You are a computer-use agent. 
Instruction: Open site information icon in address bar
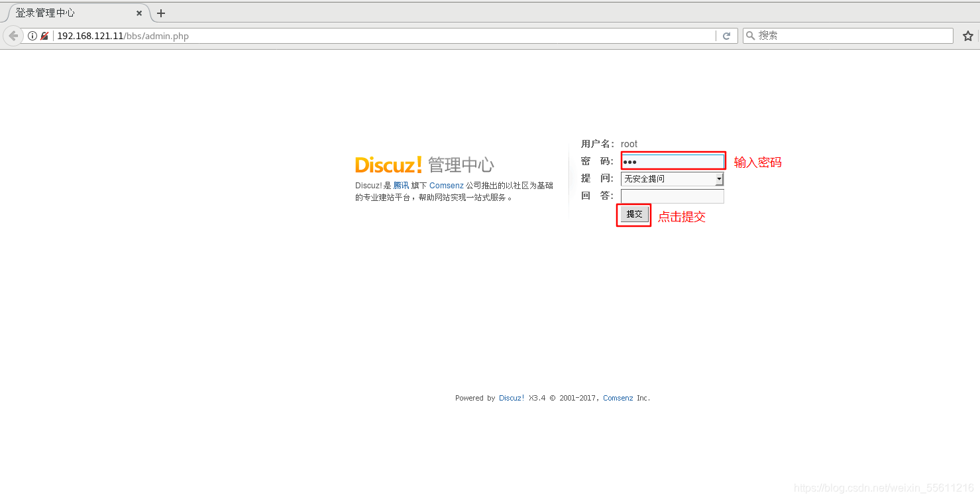tap(32, 36)
